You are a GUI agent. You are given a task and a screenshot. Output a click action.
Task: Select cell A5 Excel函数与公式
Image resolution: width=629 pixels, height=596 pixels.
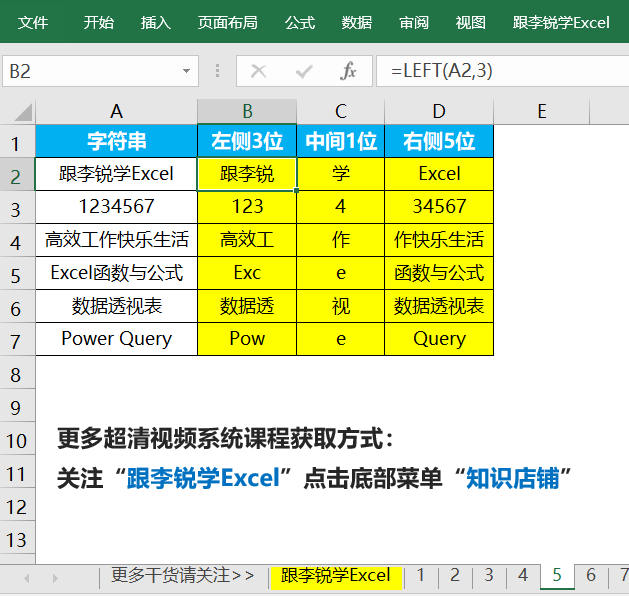pyautogui.click(x=116, y=273)
